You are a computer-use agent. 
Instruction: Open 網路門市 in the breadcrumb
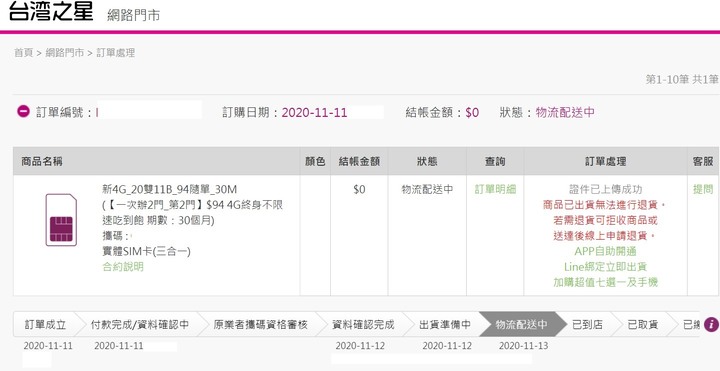[x=65, y=53]
